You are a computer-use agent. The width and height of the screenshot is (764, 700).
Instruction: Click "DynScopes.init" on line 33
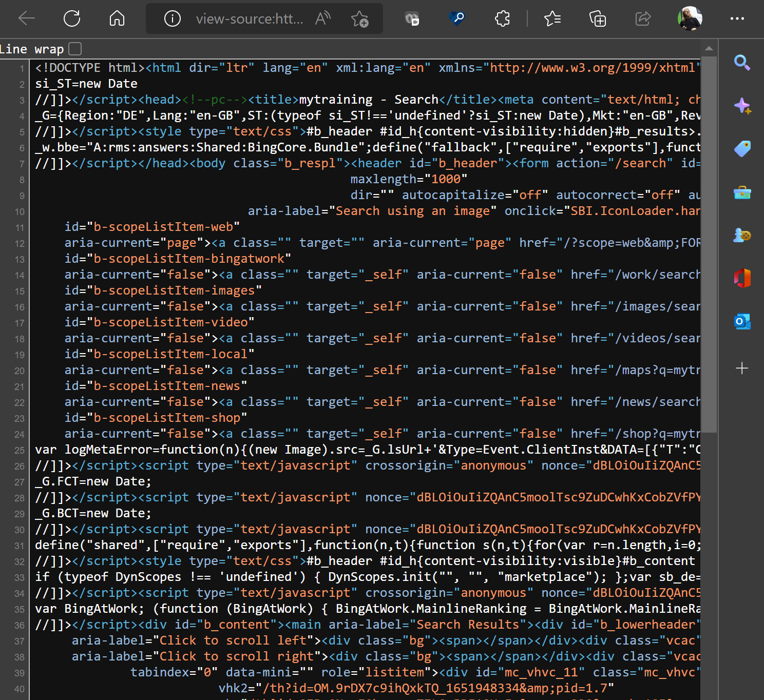click(379, 577)
